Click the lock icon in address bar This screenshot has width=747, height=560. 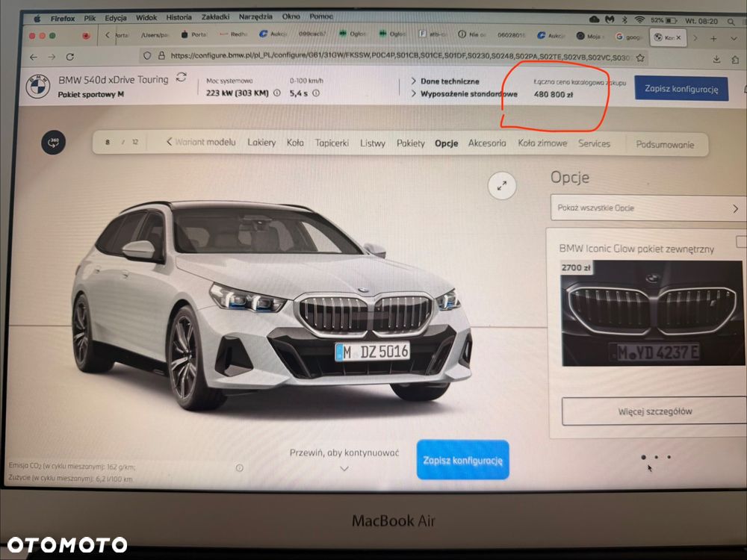[161, 56]
